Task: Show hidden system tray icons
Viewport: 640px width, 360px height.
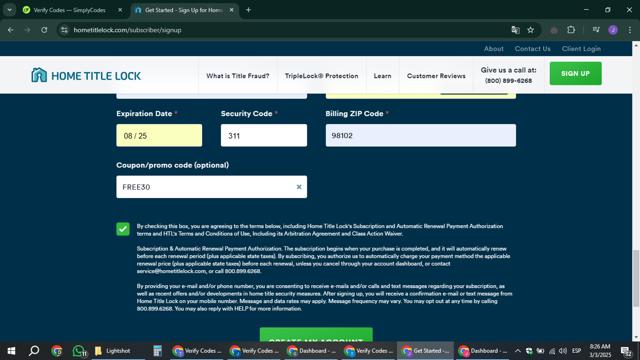Action: (x=518, y=351)
